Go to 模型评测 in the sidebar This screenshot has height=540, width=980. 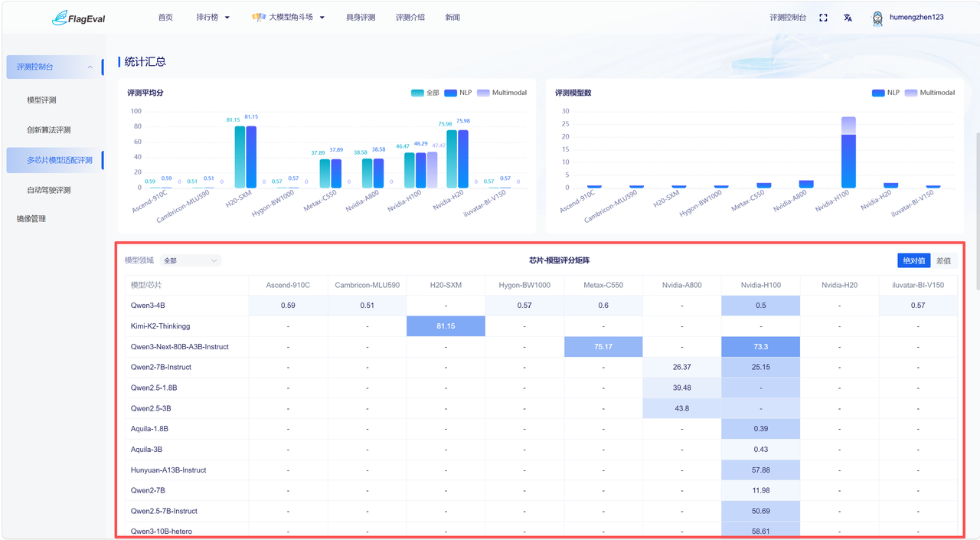point(41,100)
